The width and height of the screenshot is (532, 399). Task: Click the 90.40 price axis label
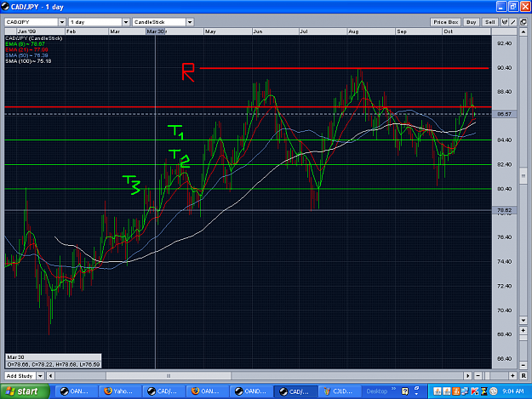pyautogui.click(x=504, y=68)
